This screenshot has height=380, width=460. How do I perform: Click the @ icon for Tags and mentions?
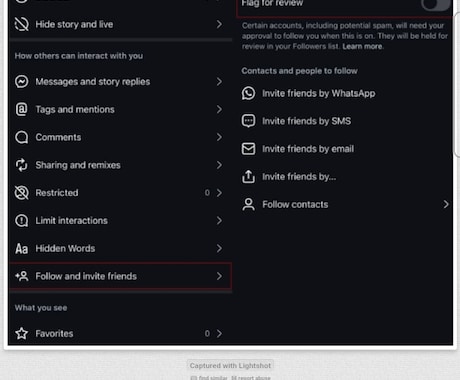[x=22, y=109]
